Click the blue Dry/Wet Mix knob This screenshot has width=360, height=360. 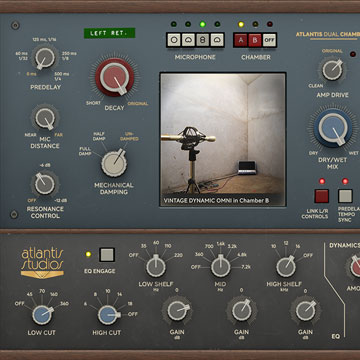(x=333, y=128)
